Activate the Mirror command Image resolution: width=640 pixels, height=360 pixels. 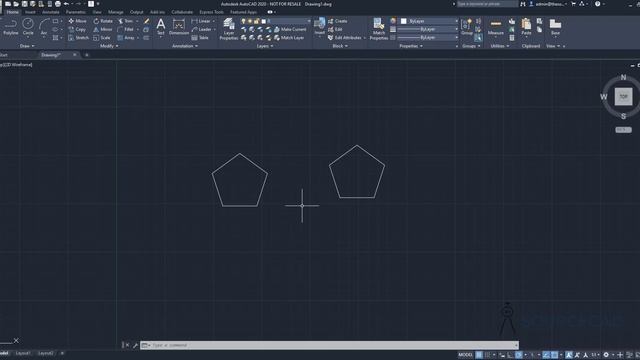pos(102,29)
